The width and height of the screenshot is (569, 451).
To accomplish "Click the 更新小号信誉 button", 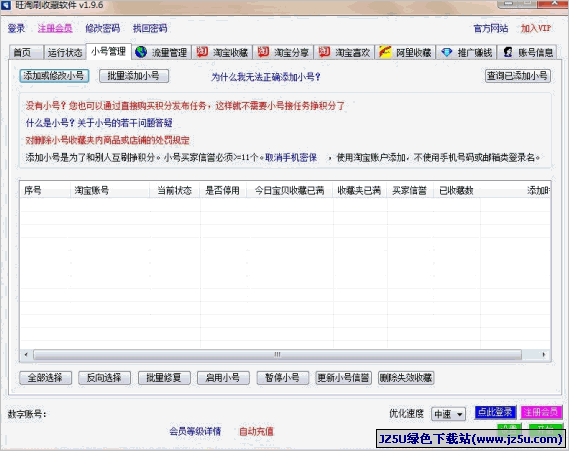I will coord(343,378).
